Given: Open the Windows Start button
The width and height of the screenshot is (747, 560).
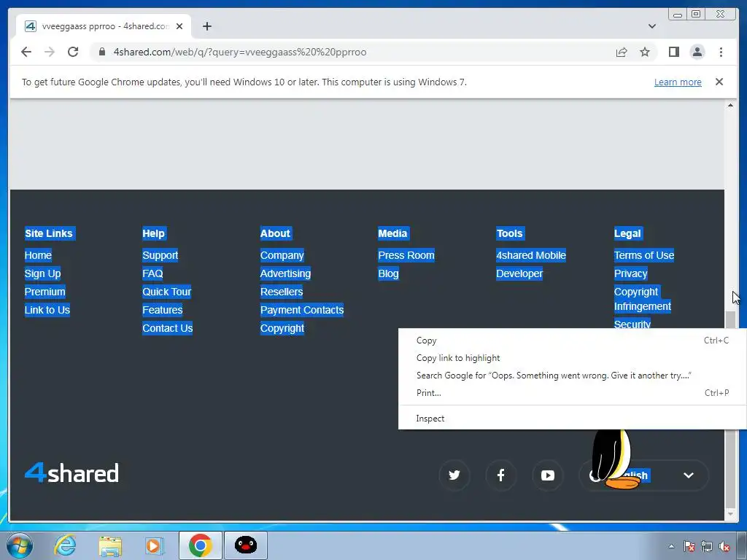Looking at the screenshot, I should click(x=20, y=545).
